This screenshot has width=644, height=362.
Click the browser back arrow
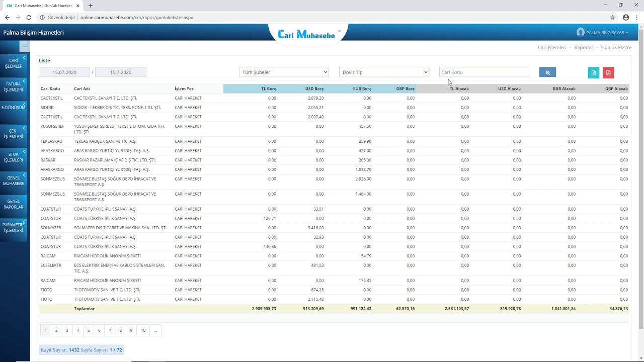pos(7,17)
